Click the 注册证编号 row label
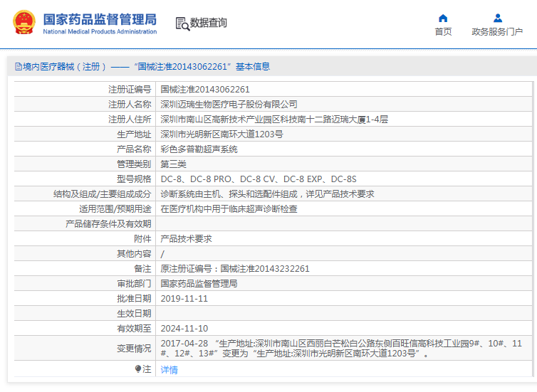537x392 pixels. 130,90
